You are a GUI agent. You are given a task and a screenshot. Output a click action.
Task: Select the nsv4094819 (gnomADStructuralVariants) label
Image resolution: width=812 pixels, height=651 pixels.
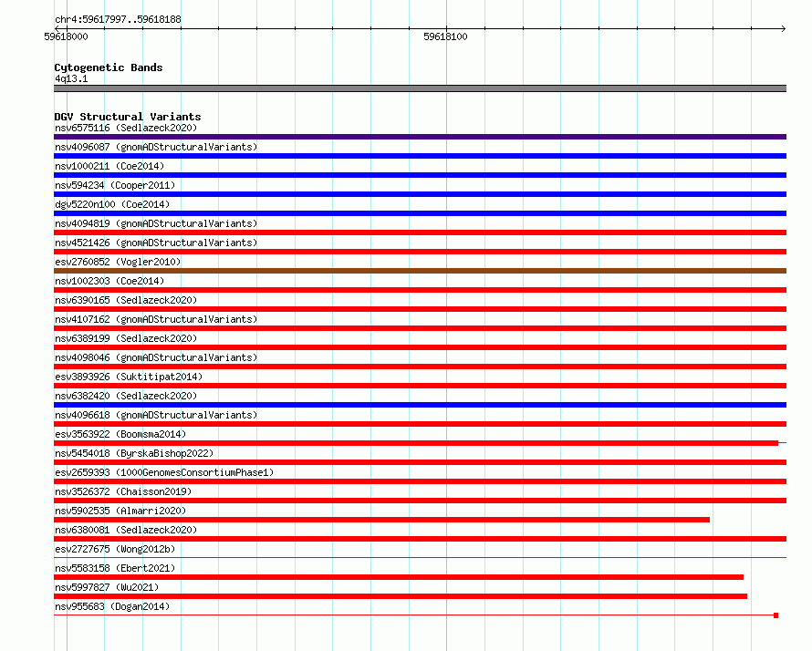pyautogui.click(x=156, y=223)
